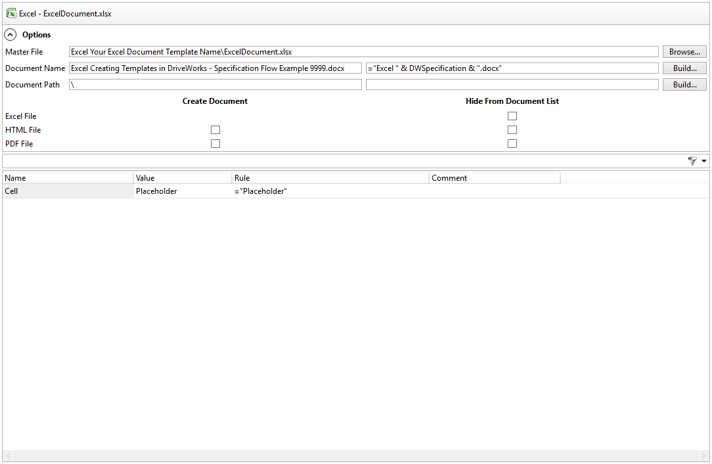
Task: Enable PDF File under Create Document
Action: click(215, 144)
